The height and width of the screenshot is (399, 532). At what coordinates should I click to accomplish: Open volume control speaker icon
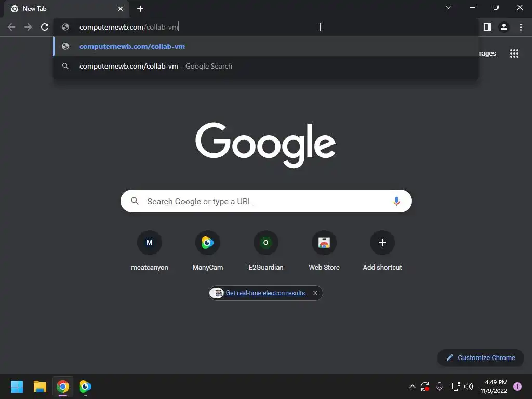(469, 387)
